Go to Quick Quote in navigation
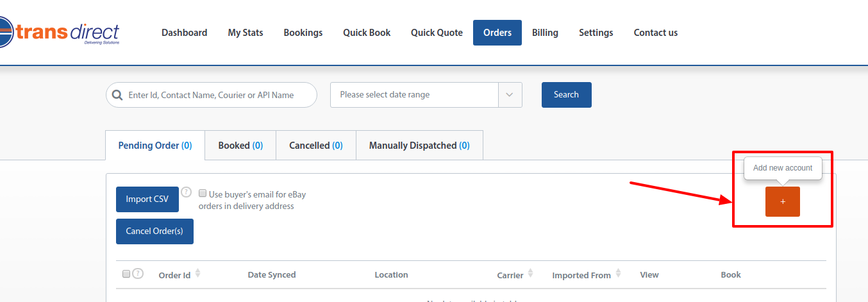The height and width of the screenshot is (302, 868). click(437, 33)
